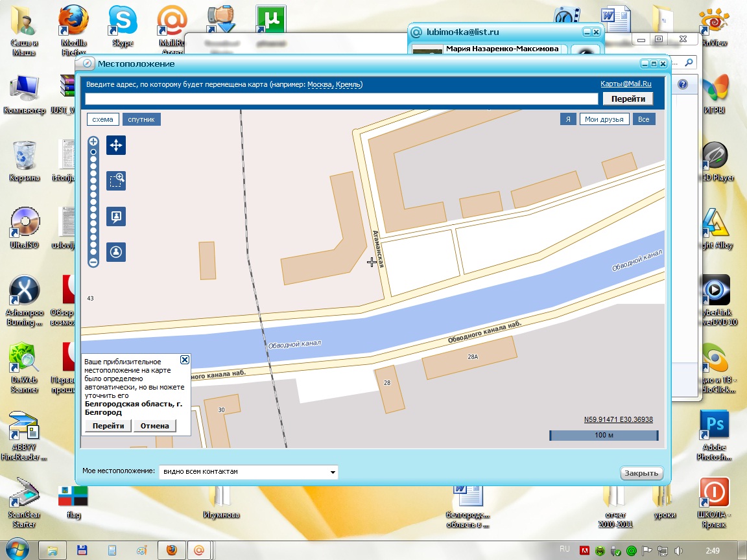Viewport: 747px width, 560px height.
Task: Click Перейти in the location popup
Action: click(x=108, y=426)
